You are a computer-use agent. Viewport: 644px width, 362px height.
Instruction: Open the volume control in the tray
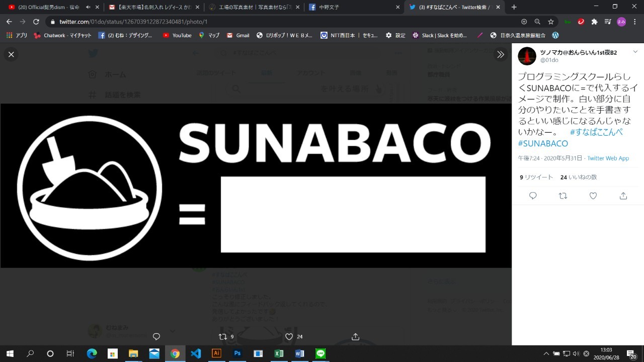pyautogui.click(x=576, y=353)
